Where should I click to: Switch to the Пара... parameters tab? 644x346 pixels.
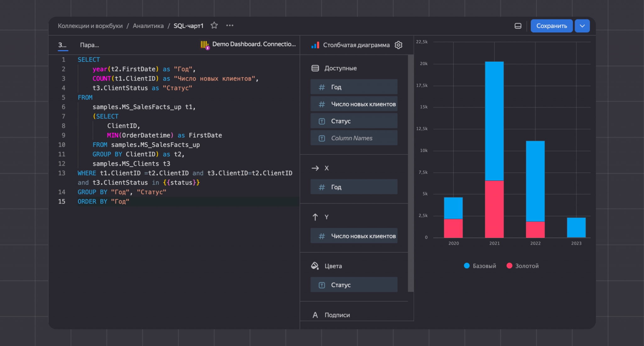click(89, 45)
